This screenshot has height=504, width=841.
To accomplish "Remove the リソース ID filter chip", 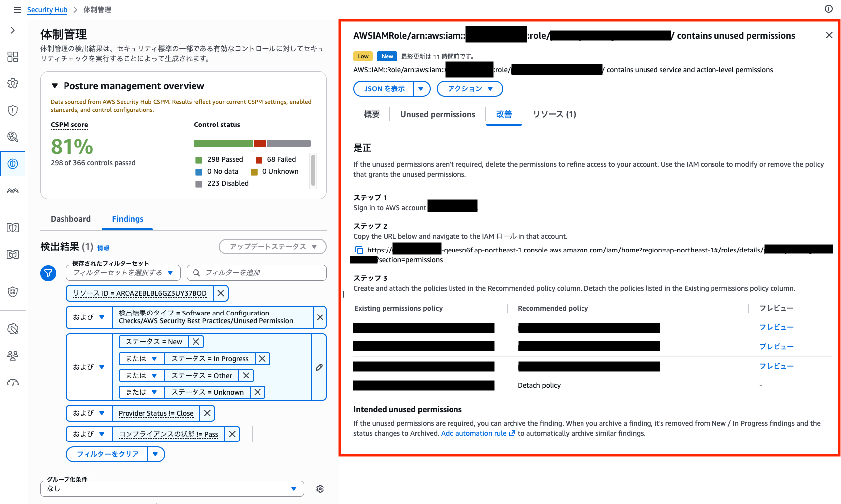I will pyautogui.click(x=221, y=293).
